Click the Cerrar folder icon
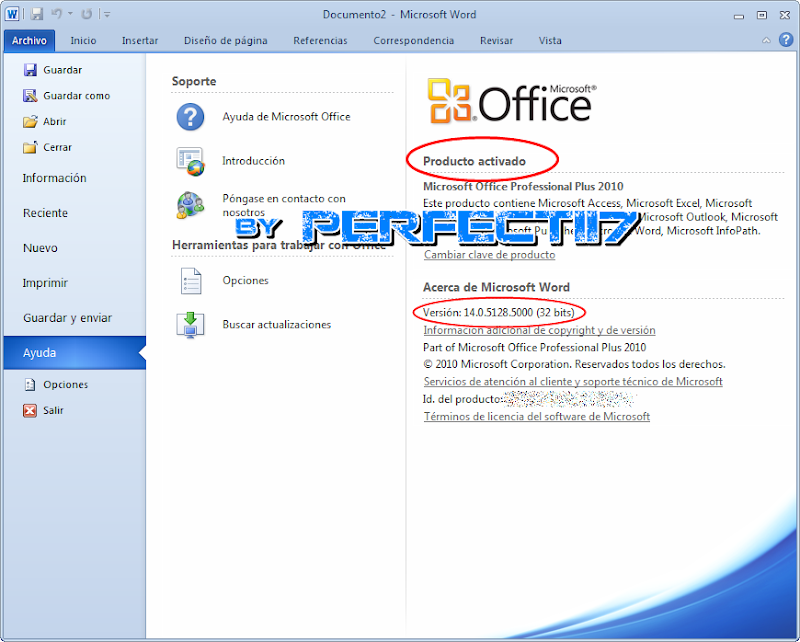The width and height of the screenshot is (800, 642). click(x=30, y=147)
